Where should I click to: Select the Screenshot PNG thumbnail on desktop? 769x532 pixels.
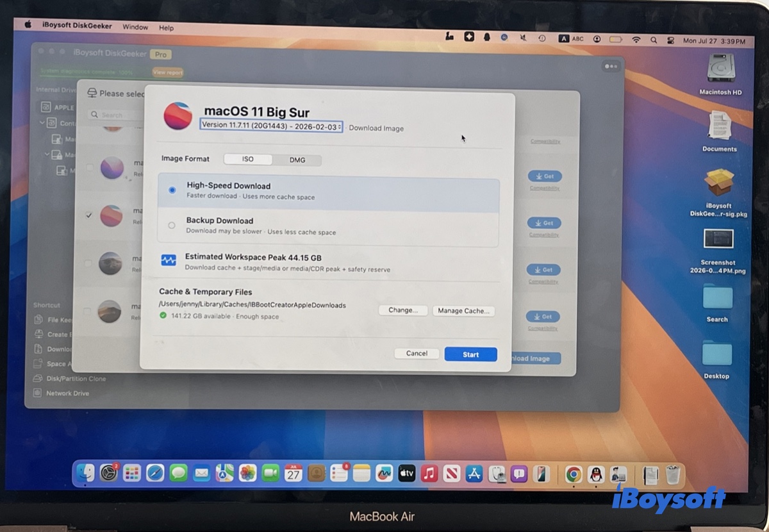point(718,239)
